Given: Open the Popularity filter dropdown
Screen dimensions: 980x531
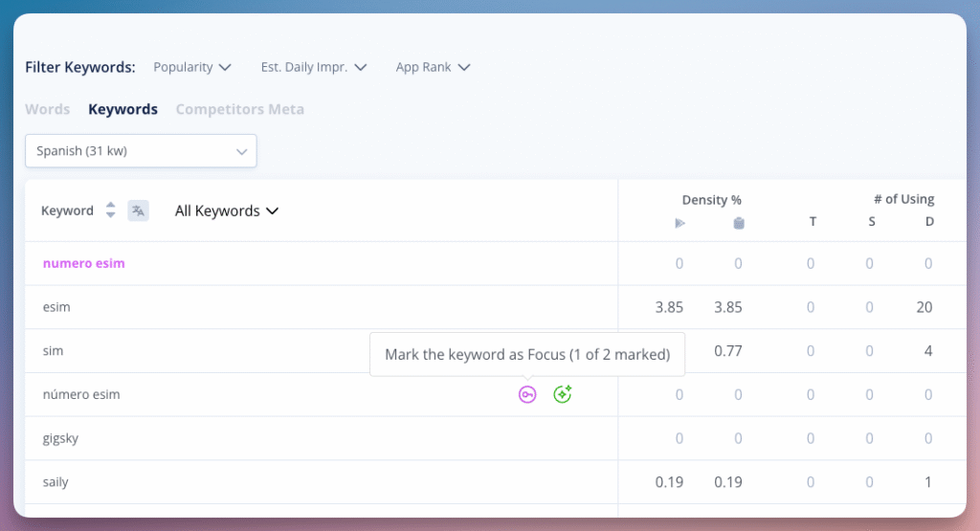Looking at the screenshot, I should point(192,67).
